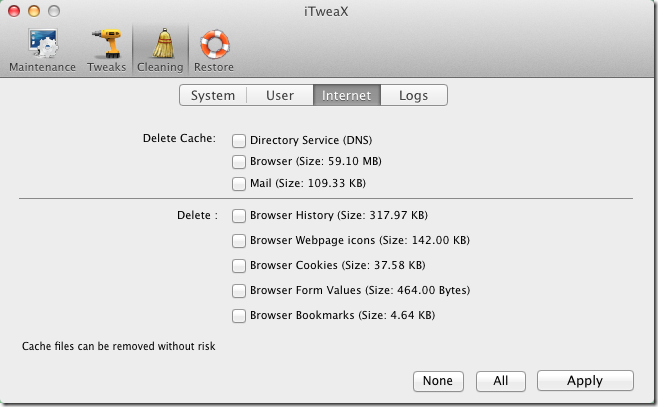
Task: Click the 'Delete :' label
Action: (x=197, y=215)
